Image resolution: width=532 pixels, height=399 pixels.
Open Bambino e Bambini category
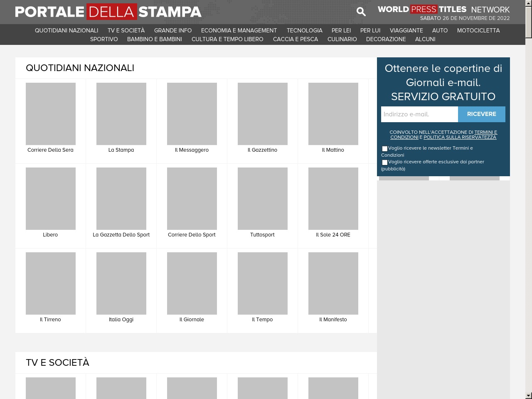pyautogui.click(x=155, y=39)
